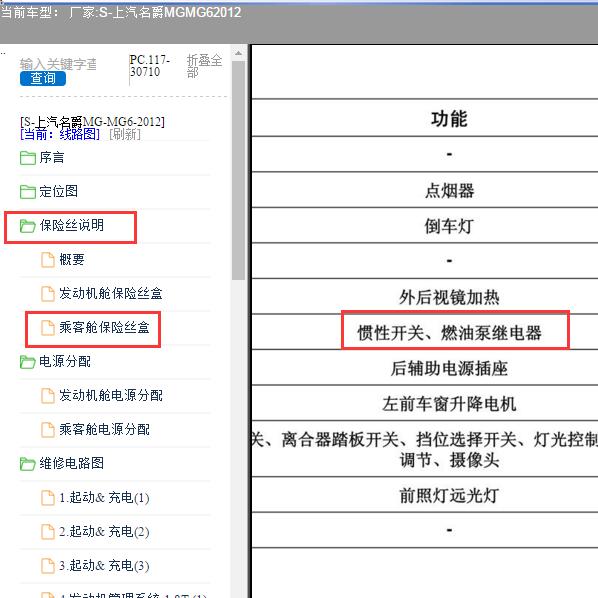This screenshot has height=598, width=598.
Task: Click the open folder icon beside 电源分配
Action: (27, 362)
